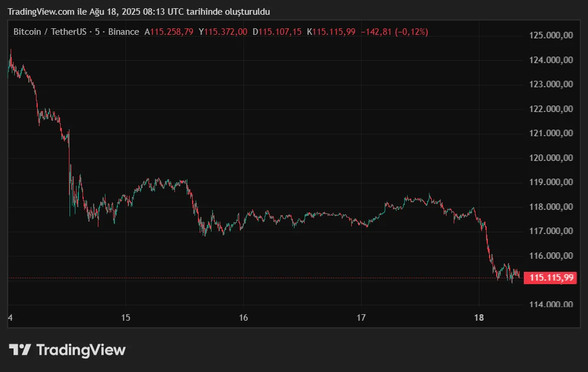The image size is (588, 372).
Task: Click the 120.000,00 price axis label
Action: click(x=551, y=157)
